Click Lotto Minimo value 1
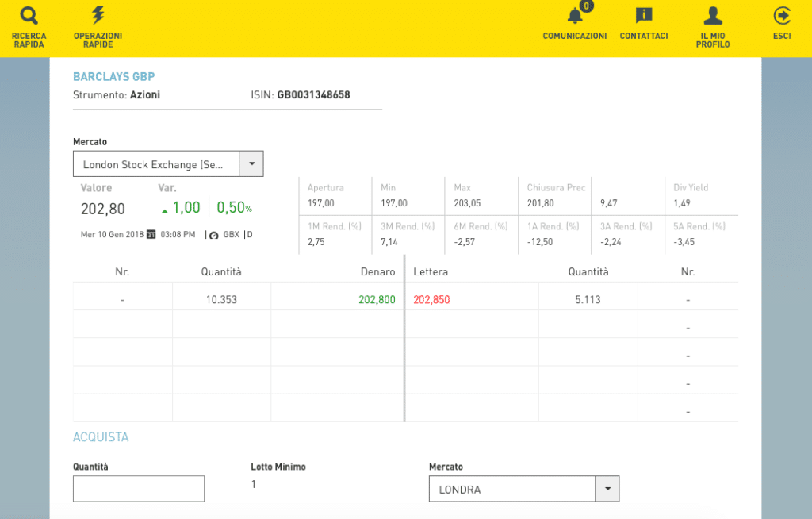 click(x=253, y=484)
